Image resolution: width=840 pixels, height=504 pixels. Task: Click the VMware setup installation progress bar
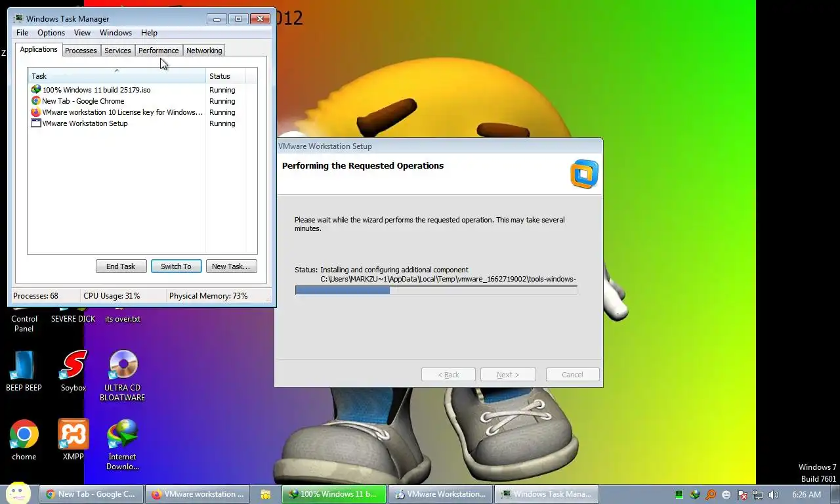pos(436,290)
